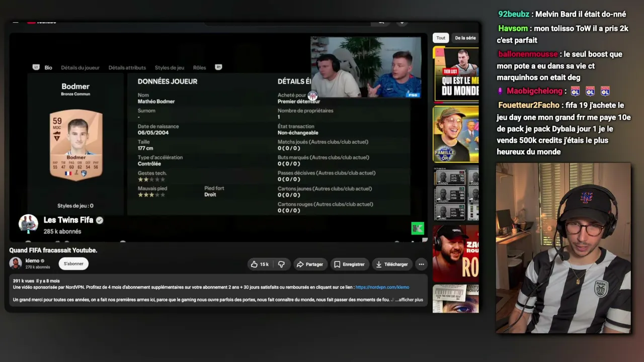The image size is (644, 362).
Task: Click the Bodmer 59 bronze player card
Action: click(76, 145)
